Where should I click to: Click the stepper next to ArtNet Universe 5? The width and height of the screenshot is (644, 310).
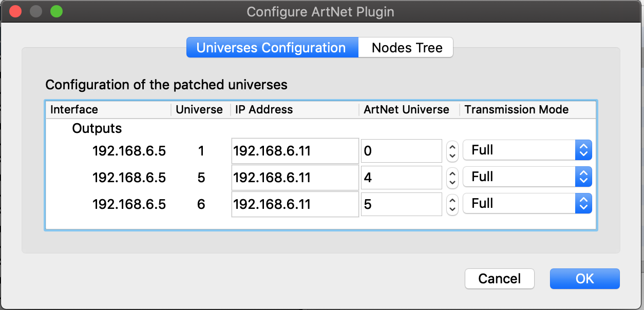[x=452, y=204]
